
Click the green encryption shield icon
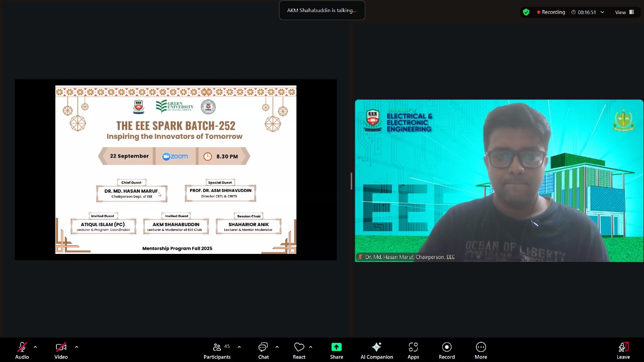tap(526, 12)
